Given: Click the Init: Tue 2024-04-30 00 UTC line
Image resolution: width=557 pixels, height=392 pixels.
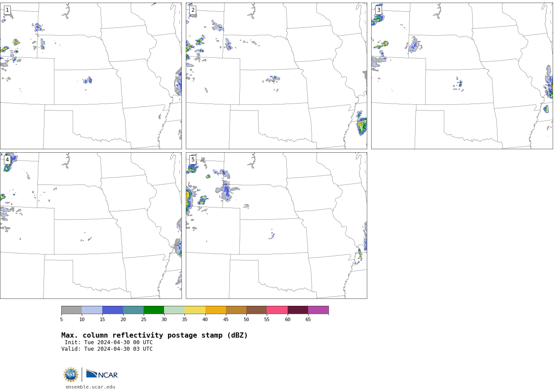Looking at the screenshot, I should (x=109, y=342).
